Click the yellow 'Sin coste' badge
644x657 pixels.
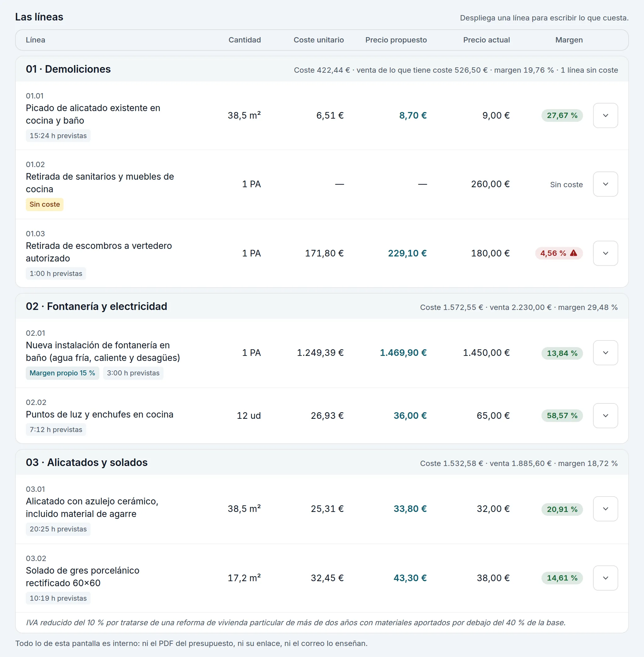[x=45, y=205]
